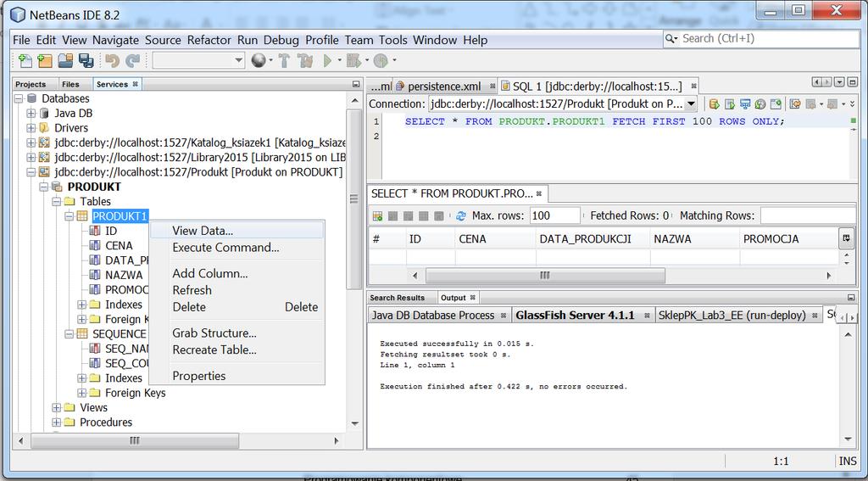
Task: Open the editor documents list dropdown
Action: (x=839, y=82)
